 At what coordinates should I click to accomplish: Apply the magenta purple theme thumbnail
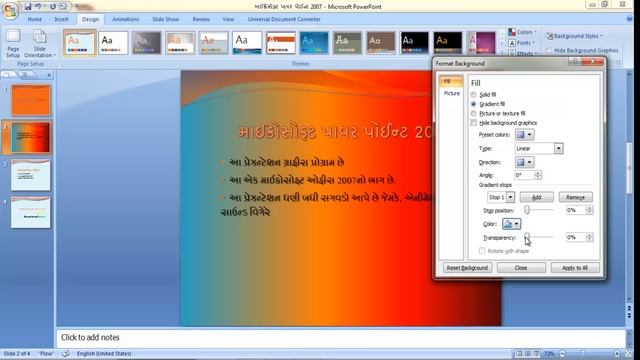pos(481,43)
